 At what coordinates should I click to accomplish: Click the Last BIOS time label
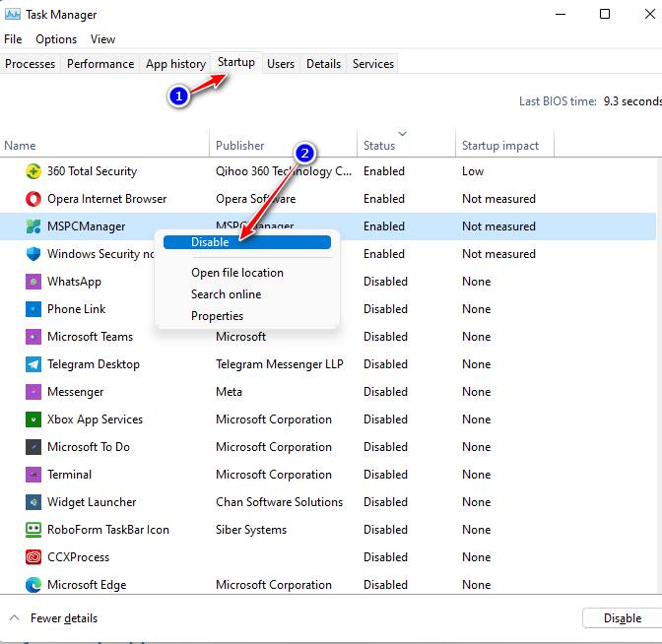tap(558, 101)
